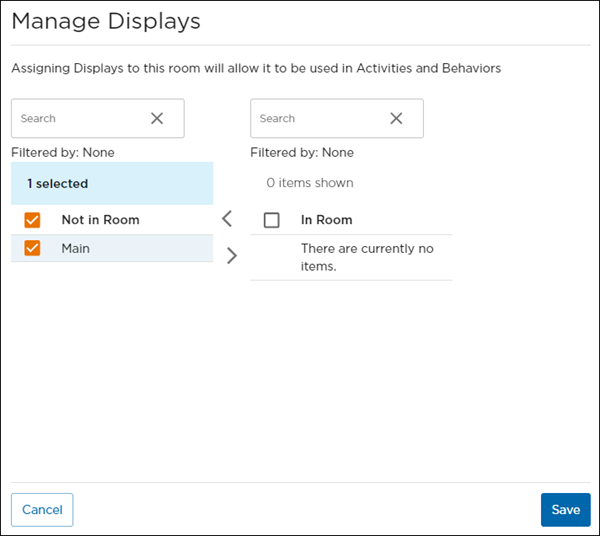Clear the right In Room search field
Viewport: 600px width, 536px height.
(x=396, y=118)
